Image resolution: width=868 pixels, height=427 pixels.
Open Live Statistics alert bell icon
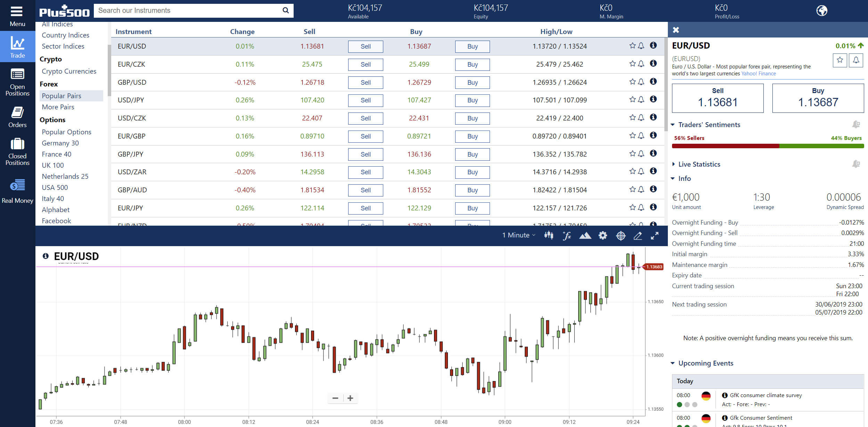tap(856, 164)
